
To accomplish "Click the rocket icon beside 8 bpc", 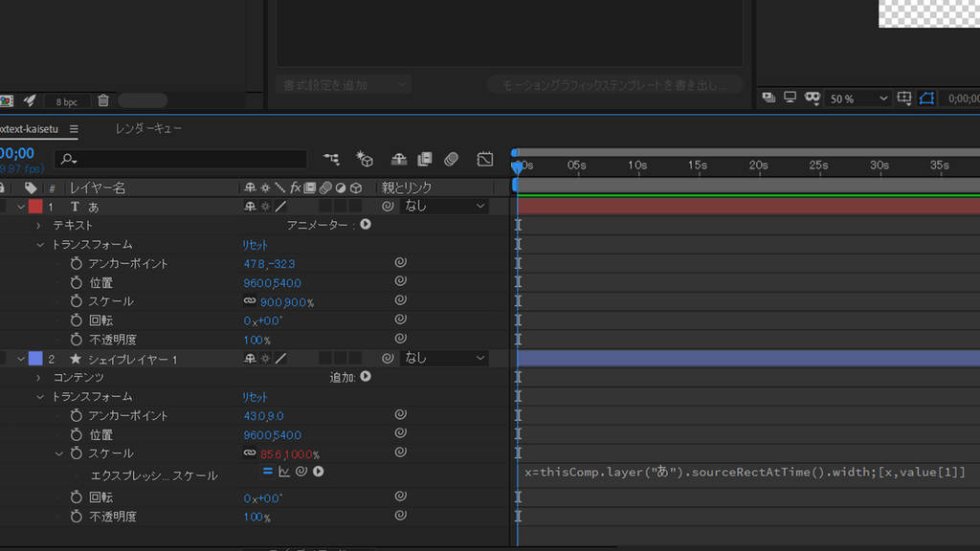I will 30,100.
